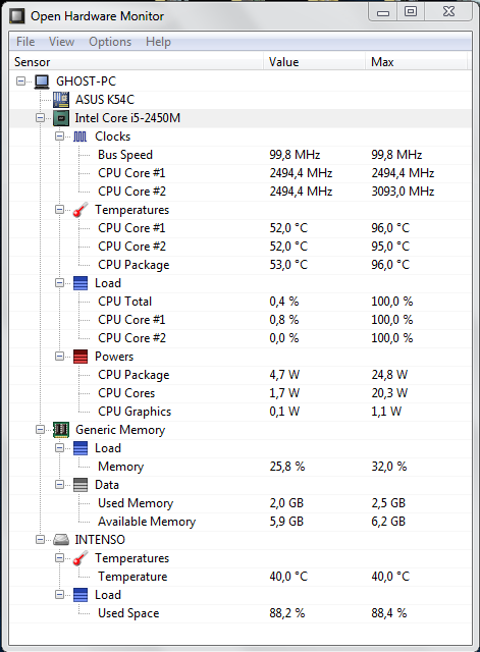Click the blue CPU Load icon
This screenshot has height=652, width=480.
[80, 283]
